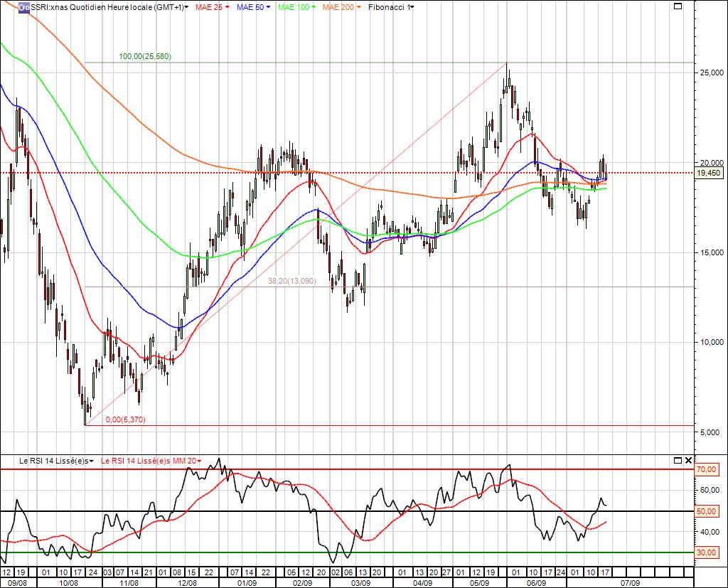Click the 02/09 month label on time axis

302,583
